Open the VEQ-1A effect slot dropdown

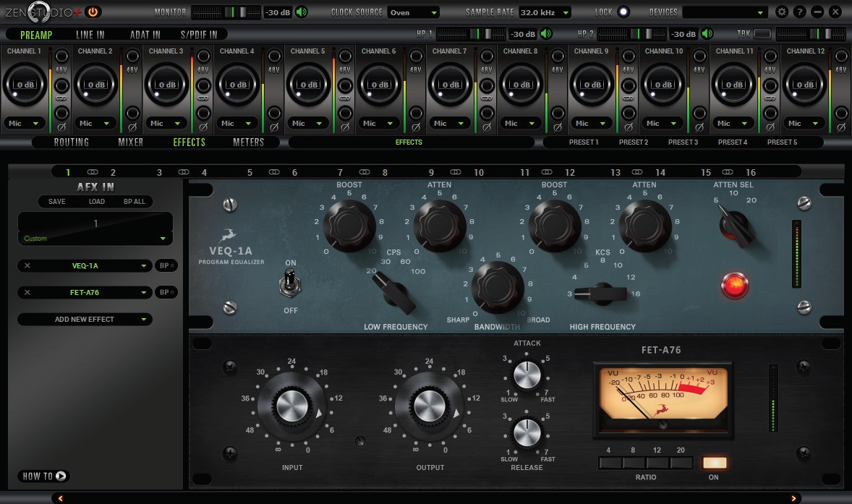pyautogui.click(x=85, y=265)
